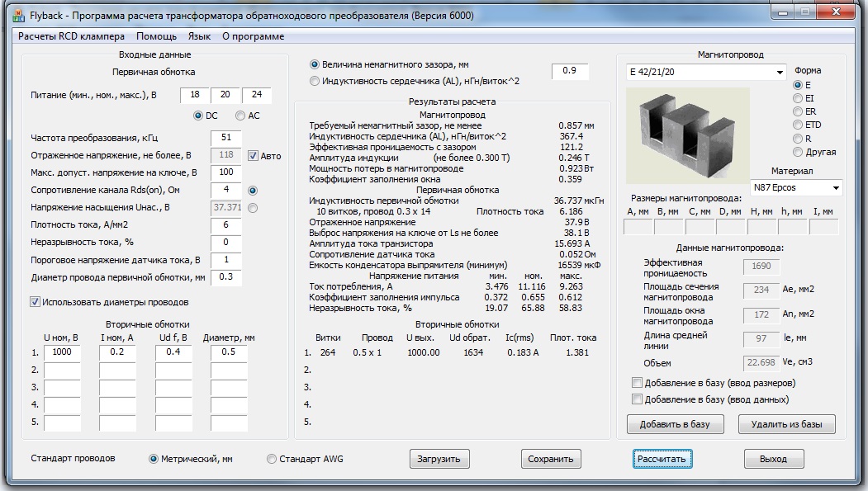Click the Загрузить button
The image size is (868, 491).
pos(439,459)
